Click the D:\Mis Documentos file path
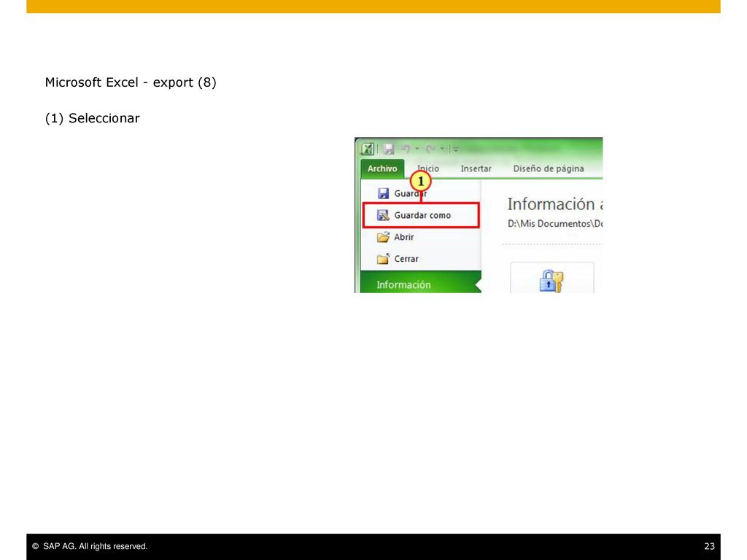The width and height of the screenshot is (747, 560). click(x=554, y=224)
